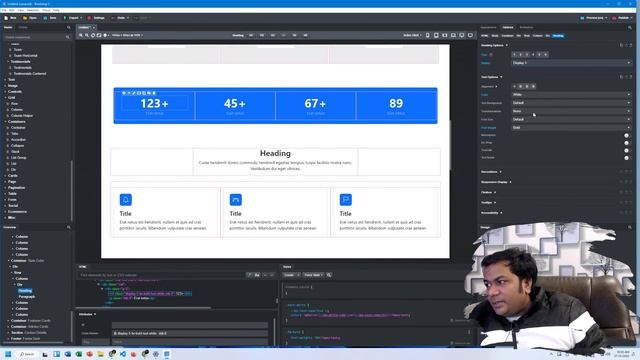Choose heading type 4 button
Viewport: 640px width, 360px height.
coord(533,54)
